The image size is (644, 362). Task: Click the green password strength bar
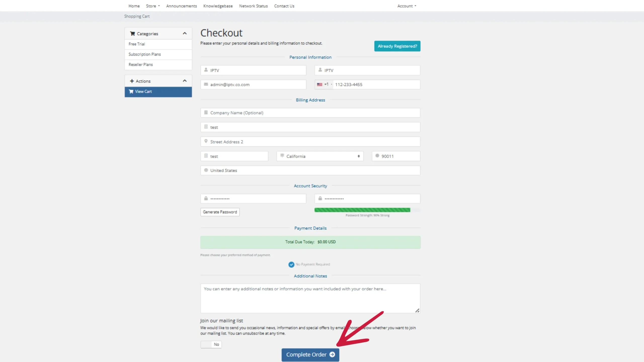[362, 210]
